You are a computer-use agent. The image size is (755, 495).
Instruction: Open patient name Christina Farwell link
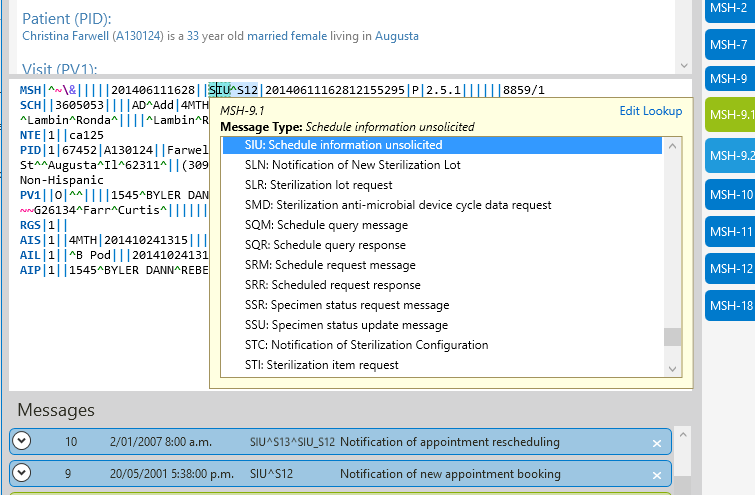[x=65, y=36]
